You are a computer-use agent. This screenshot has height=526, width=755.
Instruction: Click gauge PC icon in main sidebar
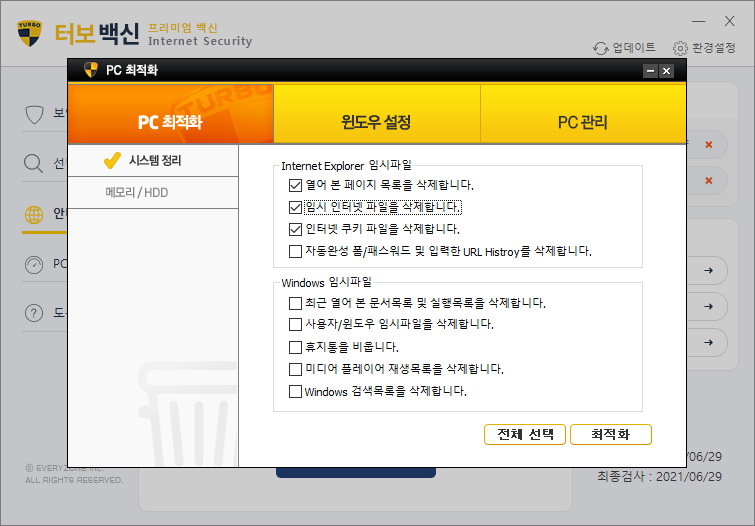(34, 265)
